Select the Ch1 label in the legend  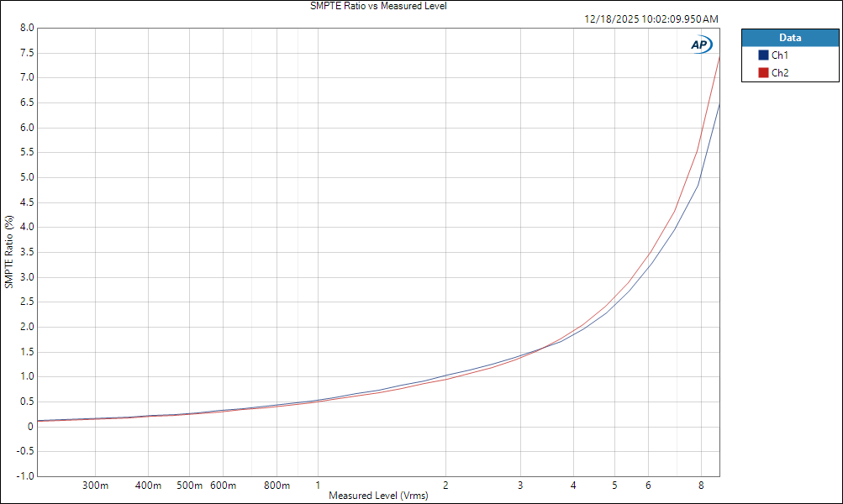point(779,55)
